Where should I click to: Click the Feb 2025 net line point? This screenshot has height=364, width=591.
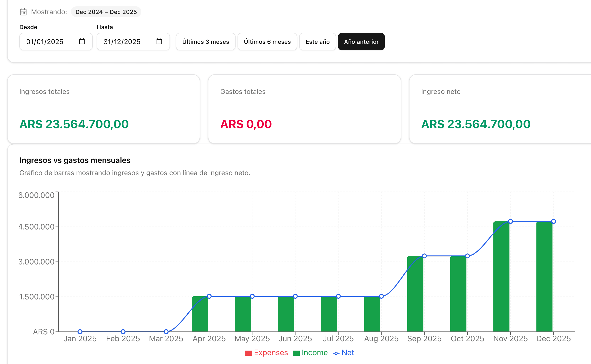[x=123, y=332]
